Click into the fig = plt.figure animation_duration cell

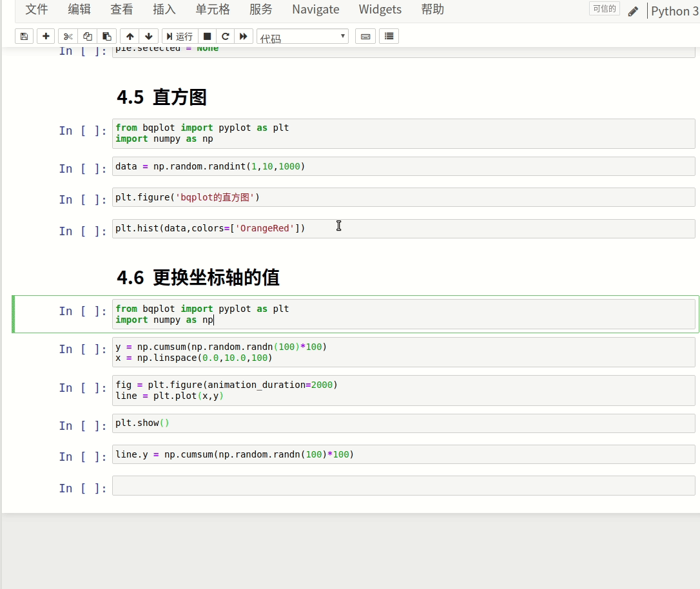tap(403, 391)
